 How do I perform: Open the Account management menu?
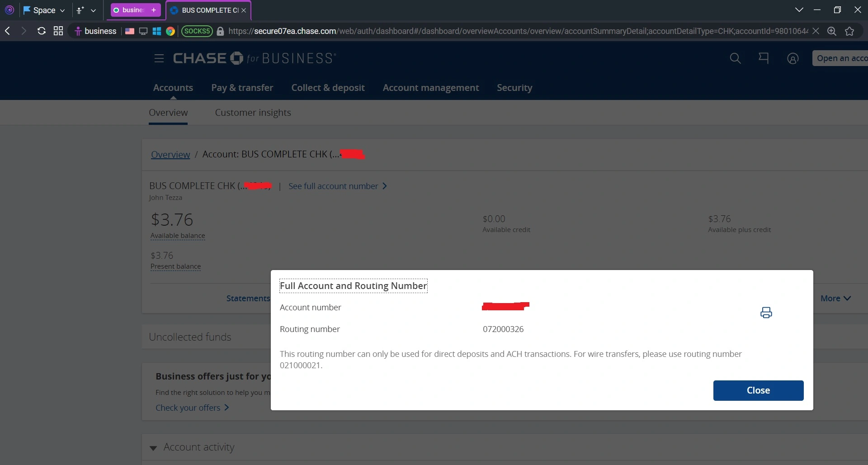tap(431, 88)
